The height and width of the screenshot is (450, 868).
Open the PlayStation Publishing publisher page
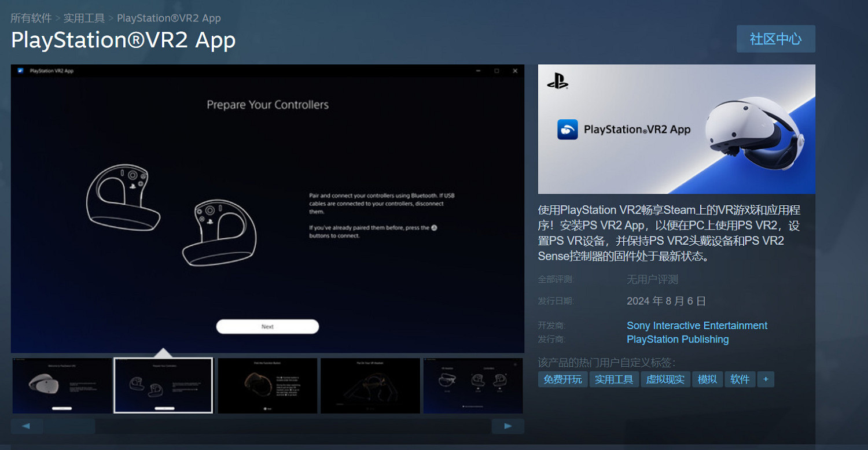[678, 339]
